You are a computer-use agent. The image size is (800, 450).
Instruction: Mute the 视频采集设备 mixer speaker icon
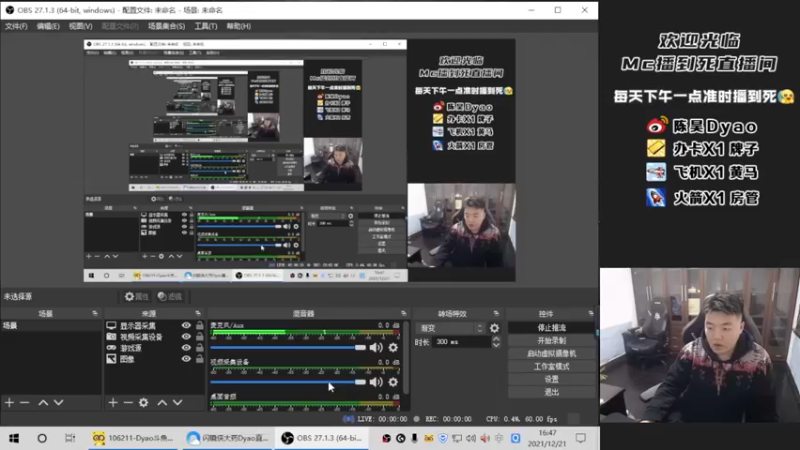pos(376,382)
